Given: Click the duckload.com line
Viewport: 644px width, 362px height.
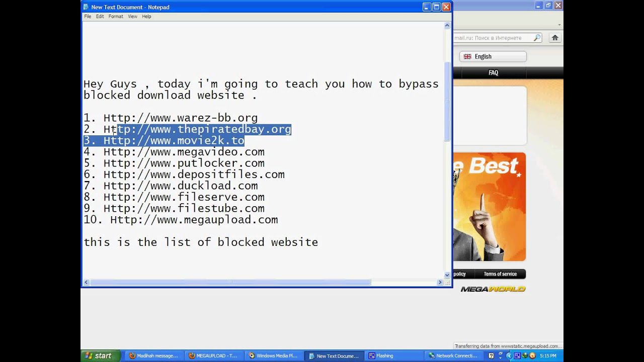Looking at the screenshot, I should [171, 186].
